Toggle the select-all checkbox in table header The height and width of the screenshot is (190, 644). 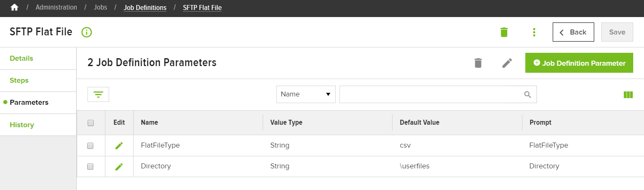tap(91, 123)
